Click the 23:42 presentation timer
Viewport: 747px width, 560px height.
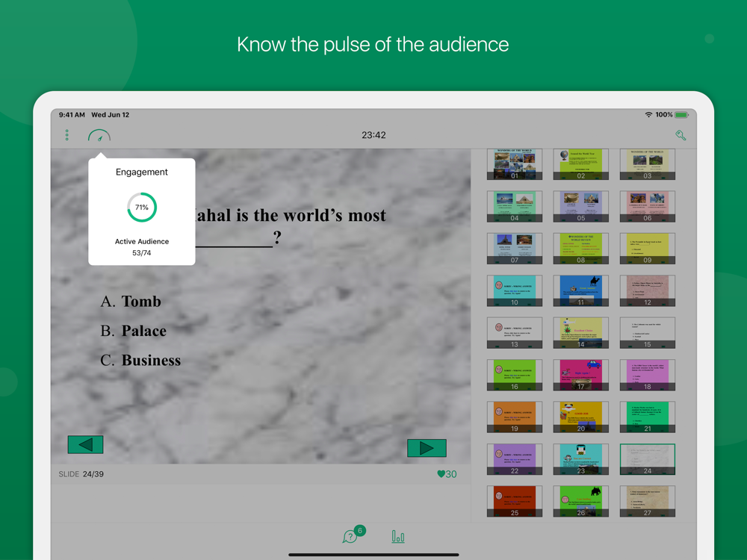coord(373,135)
